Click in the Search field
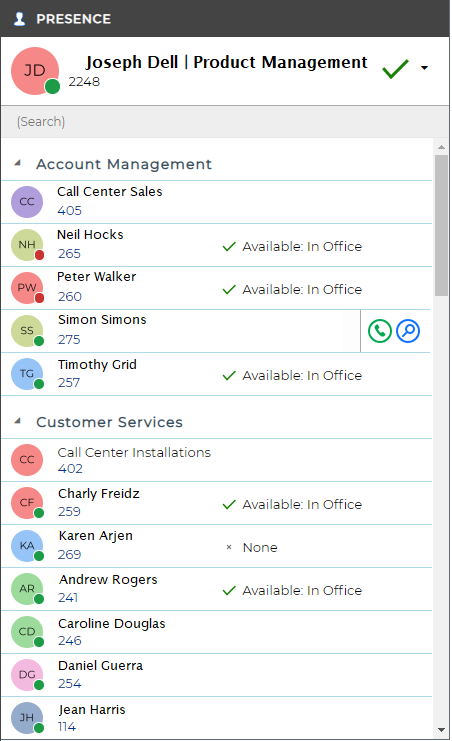Image resolution: width=452 pixels, height=741 pixels. [x=225, y=122]
